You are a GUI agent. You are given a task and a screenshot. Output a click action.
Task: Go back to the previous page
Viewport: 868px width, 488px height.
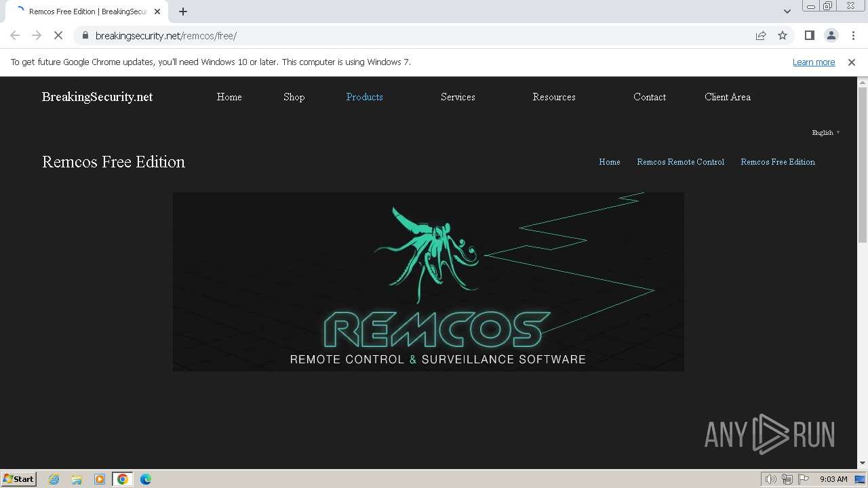[15, 35]
